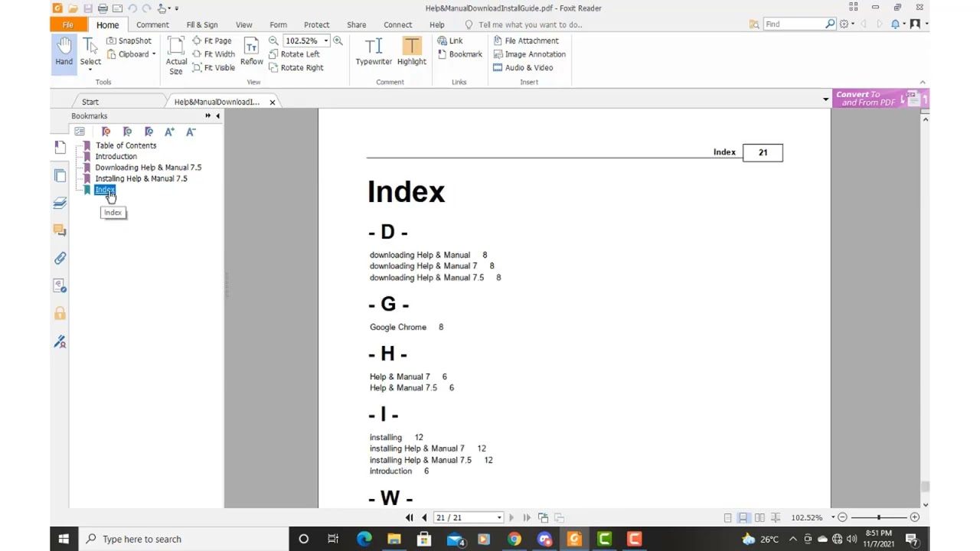Enable single page view mode
The height and width of the screenshot is (551, 980).
pos(727,518)
